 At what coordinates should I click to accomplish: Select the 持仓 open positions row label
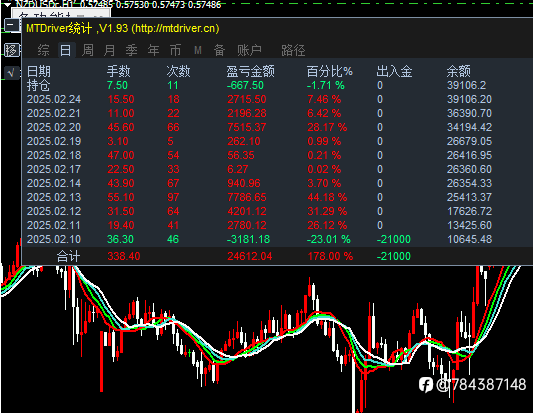(x=39, y=85)
